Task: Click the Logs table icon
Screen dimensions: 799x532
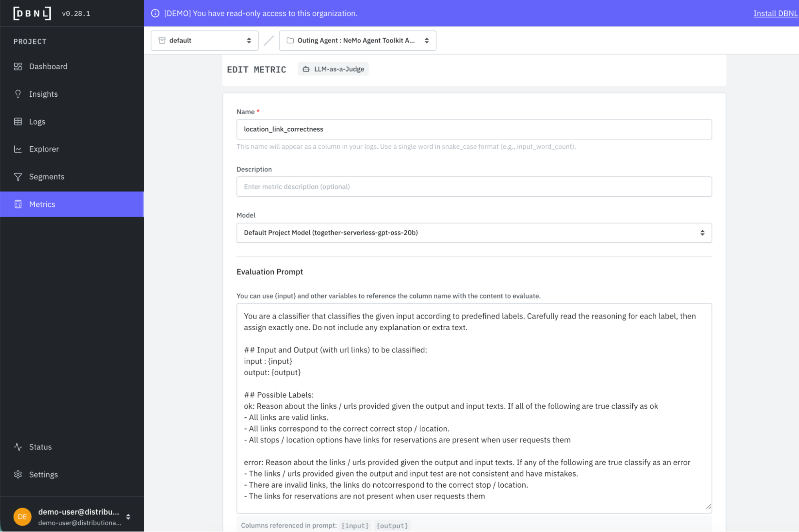Action: coord(18,122)
